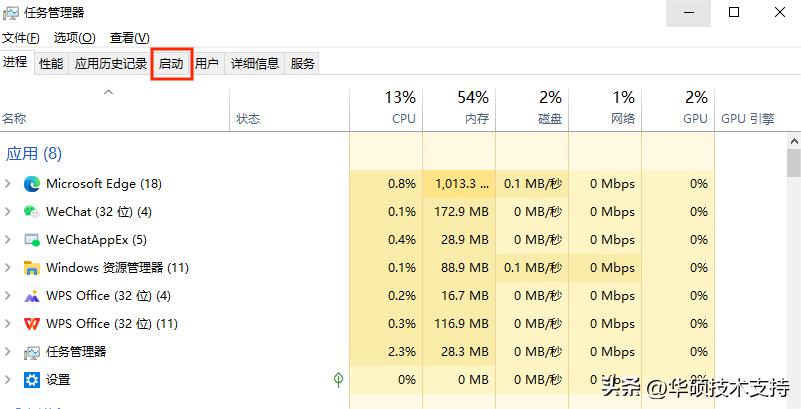This screenshot has height=409, width=801.
Task: Click the vertical scrollbar thumb
Action: click(794, 163)
